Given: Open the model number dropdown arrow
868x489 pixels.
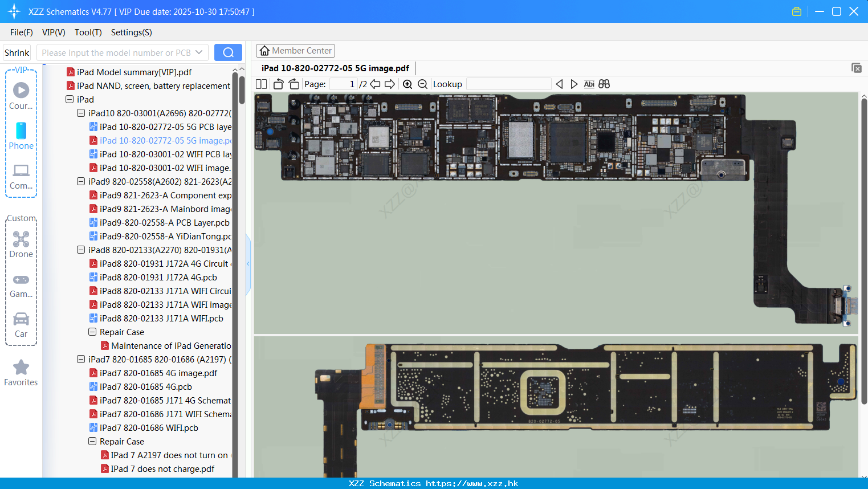Looking at the screenshot, I should coord(199,52).
